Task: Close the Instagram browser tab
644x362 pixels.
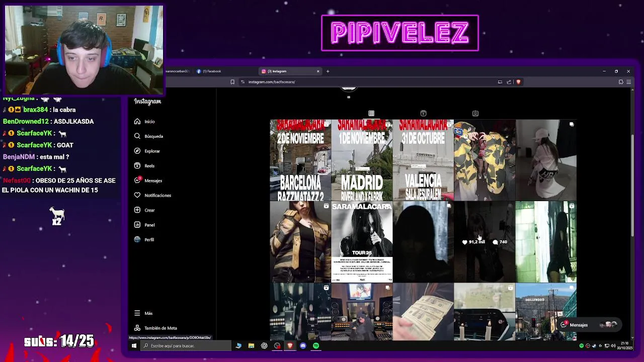Action: (318, 71)
